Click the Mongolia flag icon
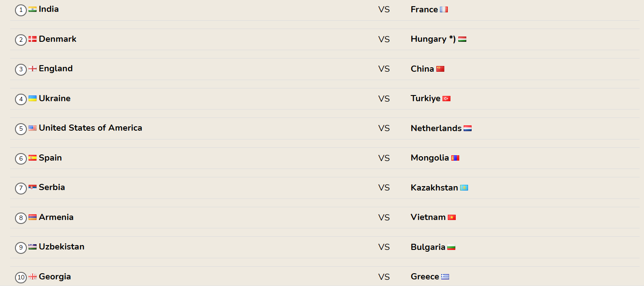The image size is (644, 286). pyautogui.click(x=455, y=158)
